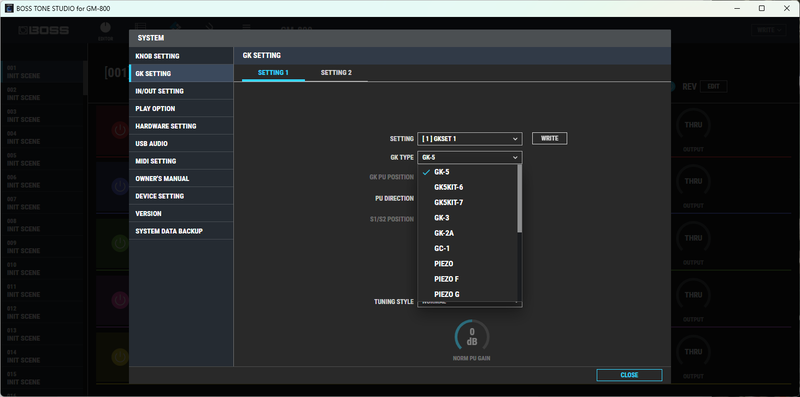Screen dimensions: 800x397
Task: Toggle the blue power button in second part row
Action: [119, 187]
